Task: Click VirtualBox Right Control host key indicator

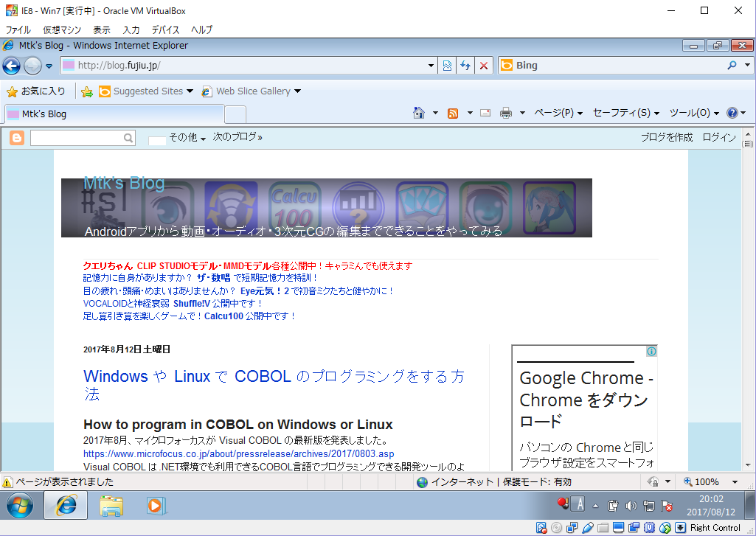Action: point(715,528)
